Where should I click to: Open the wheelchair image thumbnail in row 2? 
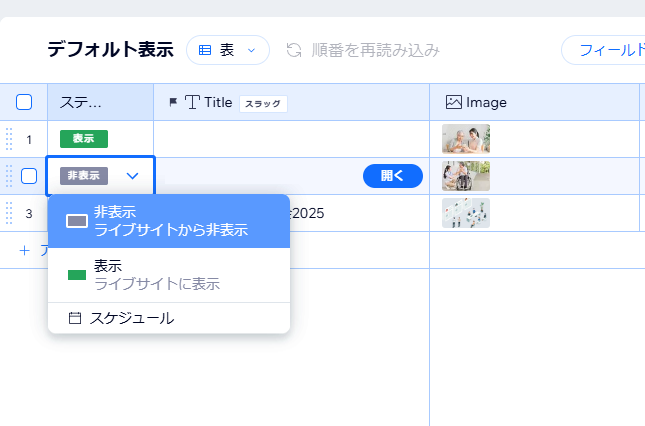466,176
